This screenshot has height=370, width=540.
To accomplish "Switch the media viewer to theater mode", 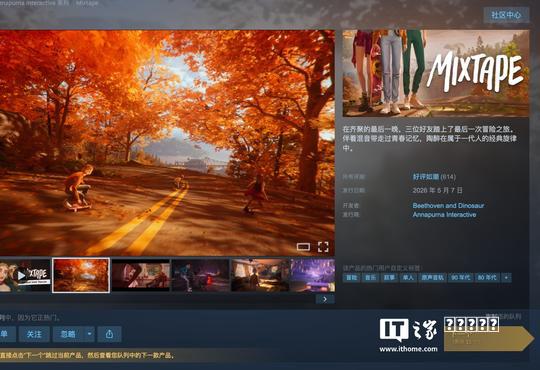I will [x=303, y=247].
